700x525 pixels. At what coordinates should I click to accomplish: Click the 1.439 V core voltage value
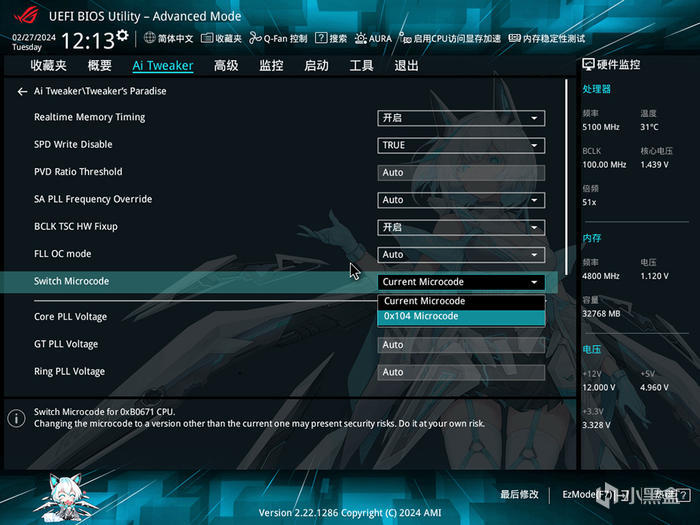(654, 165)
